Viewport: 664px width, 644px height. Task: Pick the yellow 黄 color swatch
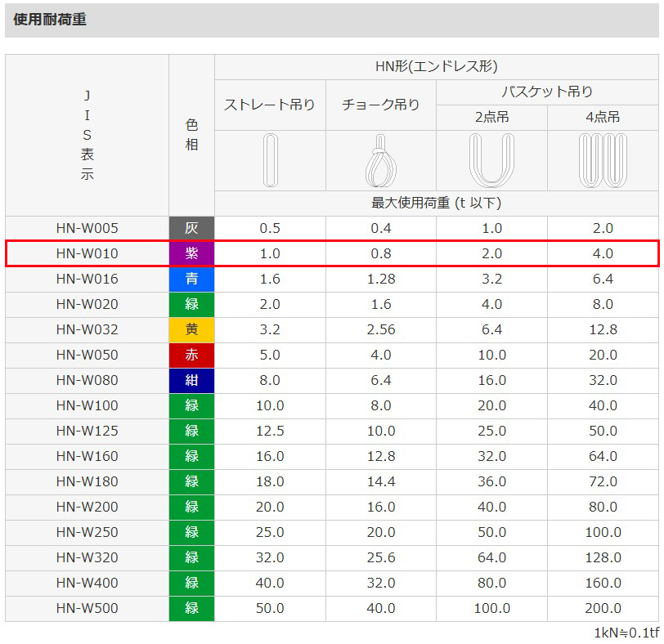(191, 330)
